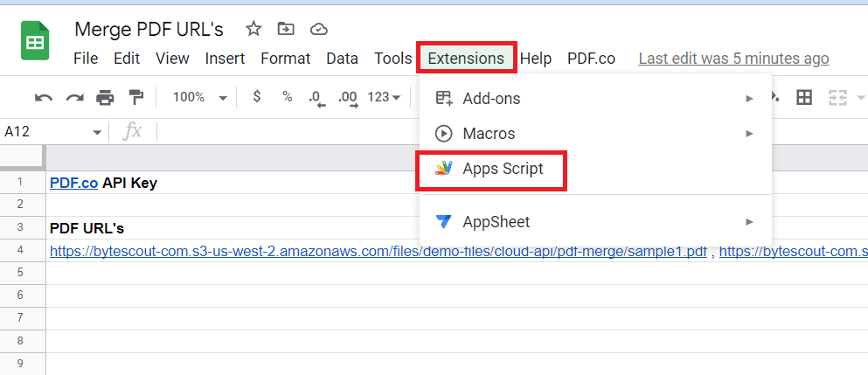868x375 pixels.
Task: Select all cells corner button
Action: 22,157
